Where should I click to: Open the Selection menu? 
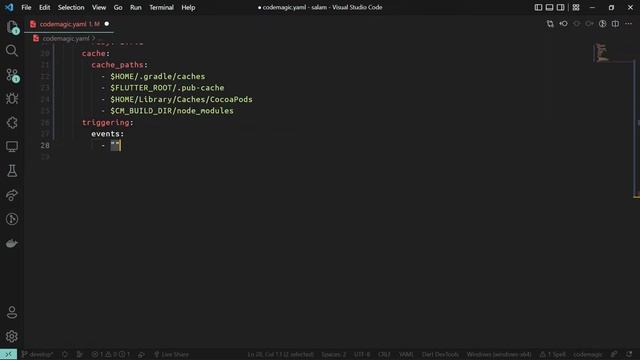coord(71,7)
